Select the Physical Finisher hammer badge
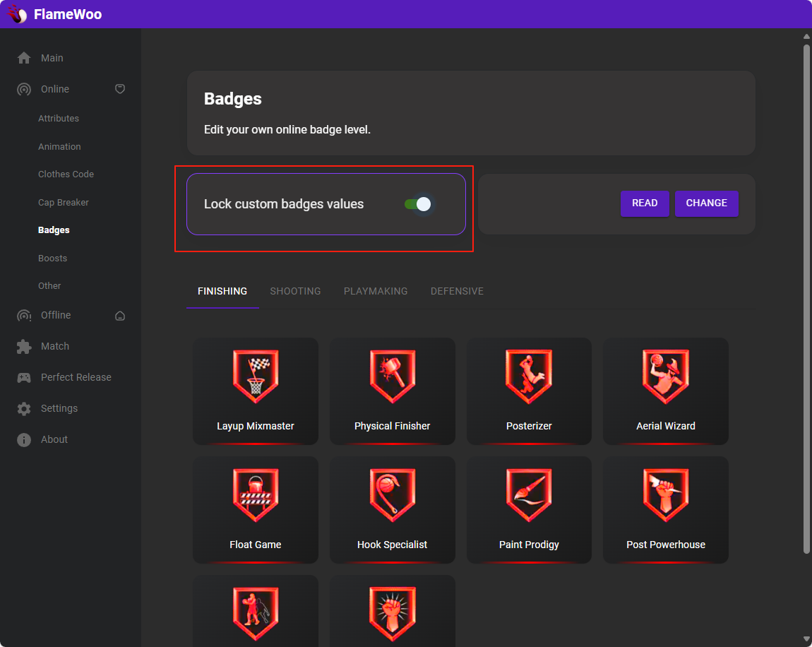This screenshot has height=647, width=812. (x=392, y=376)
